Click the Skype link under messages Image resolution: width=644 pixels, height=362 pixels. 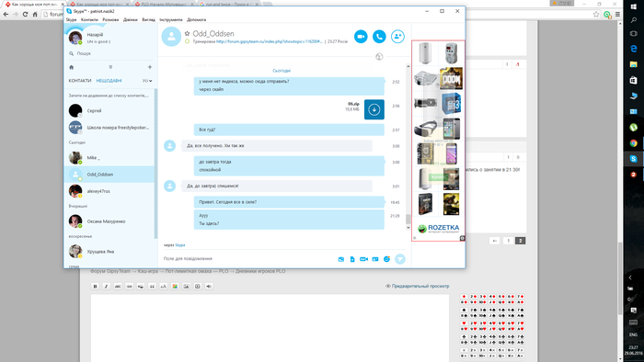click(x=180, y=245)
